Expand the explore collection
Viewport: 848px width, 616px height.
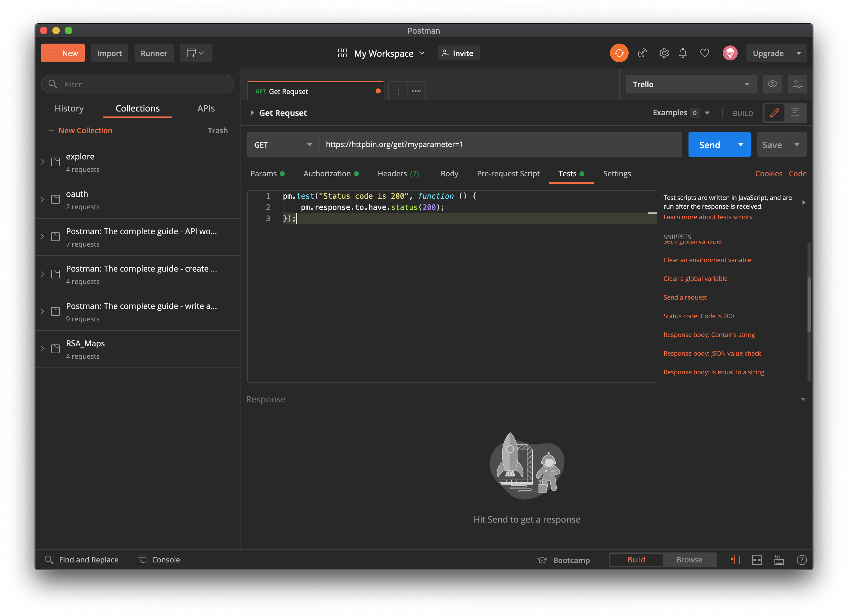point(42,162)
